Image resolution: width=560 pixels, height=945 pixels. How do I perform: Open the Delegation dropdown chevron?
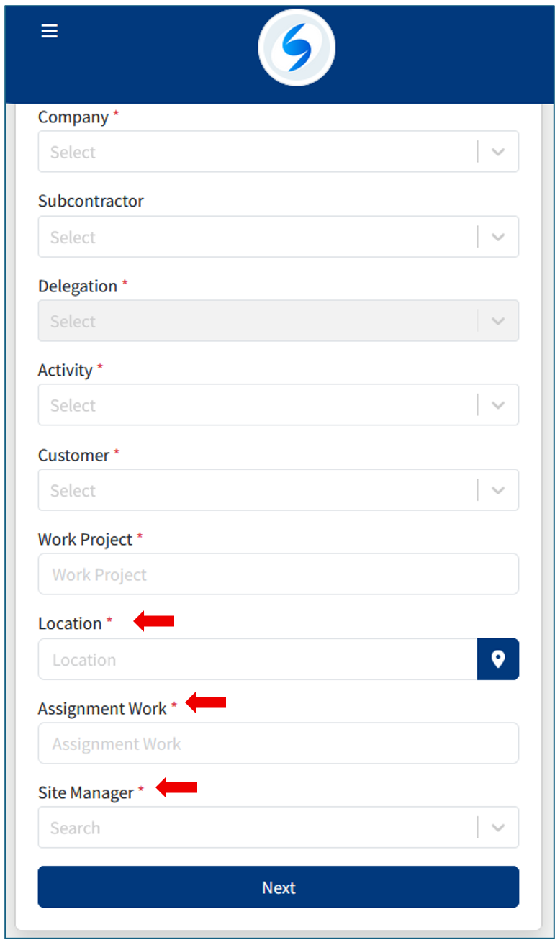click(497, 321)
